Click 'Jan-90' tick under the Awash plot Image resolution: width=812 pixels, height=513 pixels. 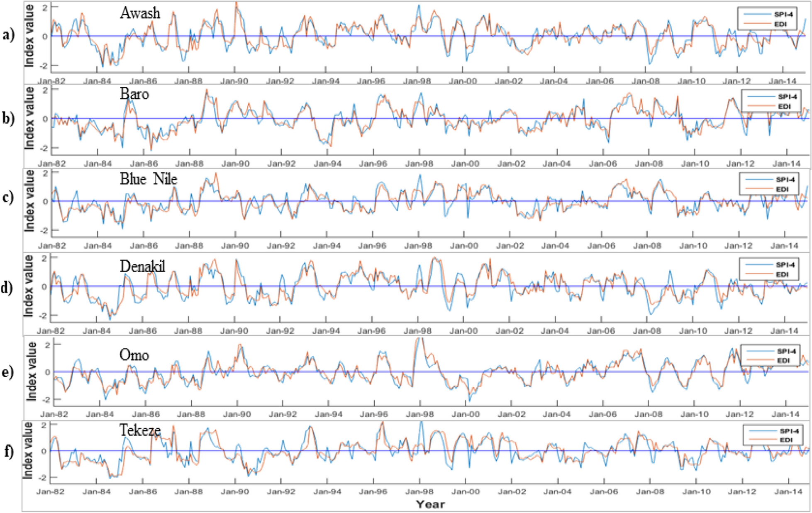234,81
